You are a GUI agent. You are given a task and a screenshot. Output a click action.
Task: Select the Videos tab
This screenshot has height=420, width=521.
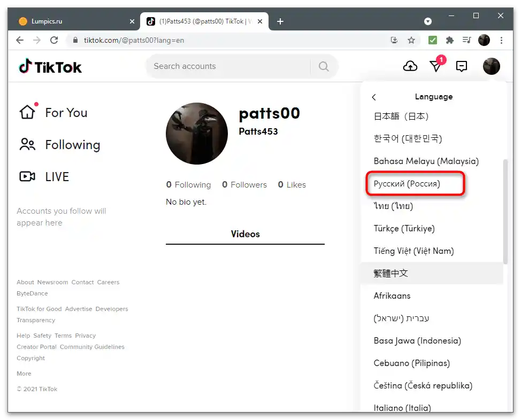pyautogui.click(x=245, y=234)
